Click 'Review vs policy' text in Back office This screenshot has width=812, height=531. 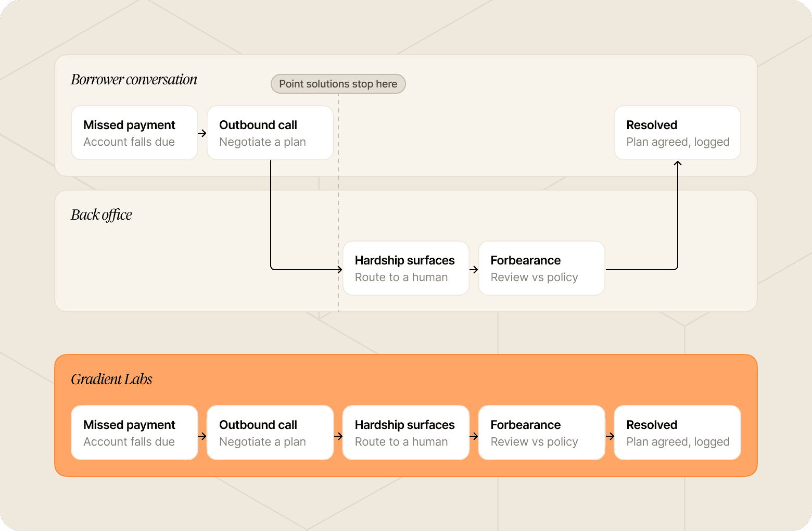tap(534, 277)
